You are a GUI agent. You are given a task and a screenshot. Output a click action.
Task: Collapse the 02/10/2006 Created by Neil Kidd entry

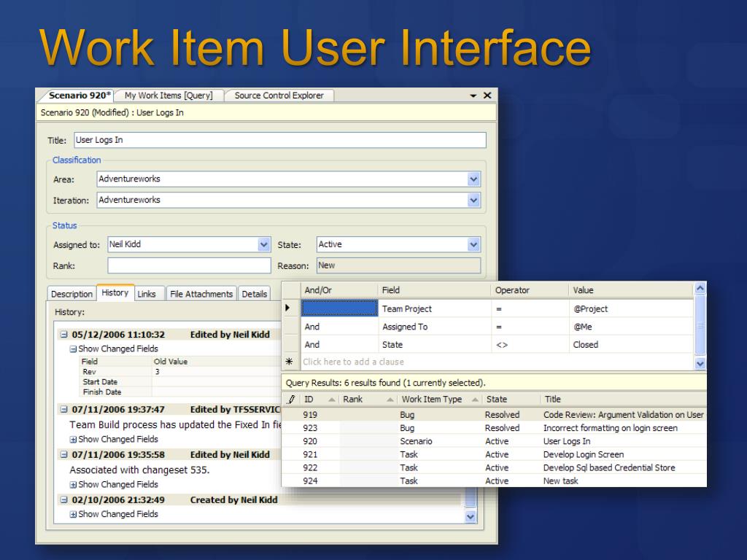(63, 500)
